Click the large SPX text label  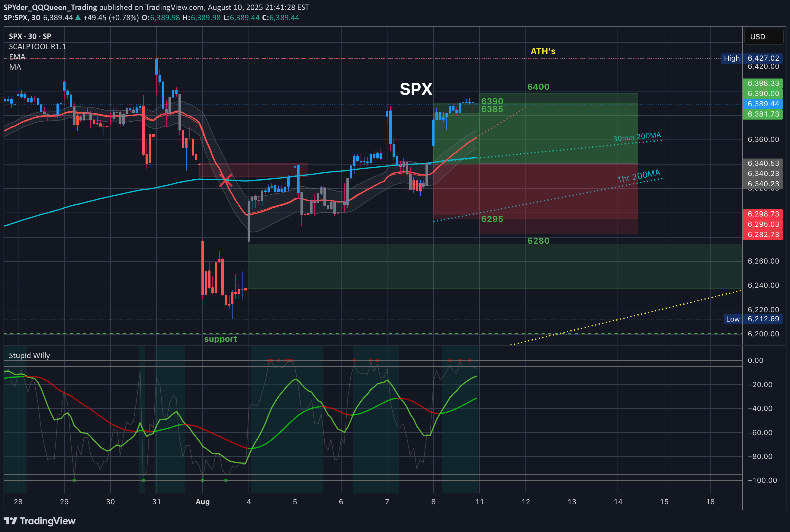pyautogui.click(x=416, y=89)
